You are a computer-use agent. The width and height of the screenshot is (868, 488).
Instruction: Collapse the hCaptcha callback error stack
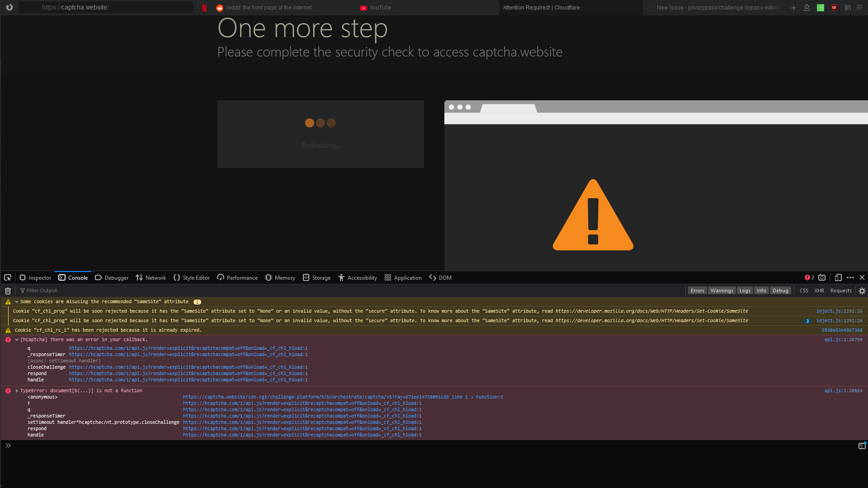[17, 340]
